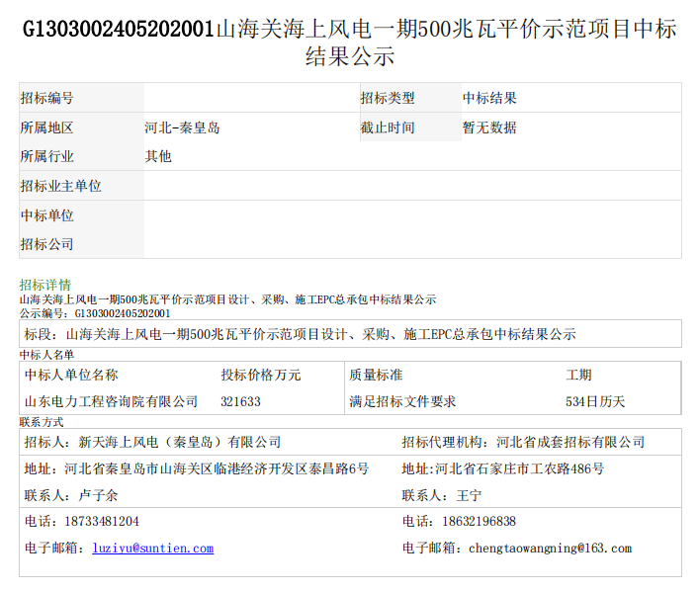Click the green 招标详情 heading

tap(45, 285)
